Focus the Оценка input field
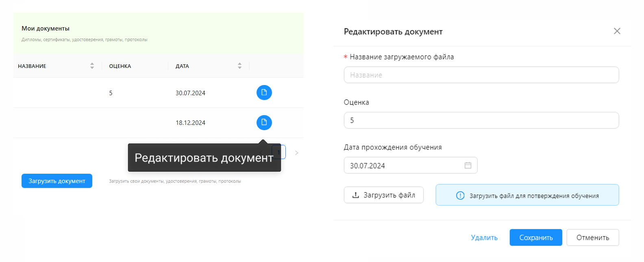 (481, 120)
